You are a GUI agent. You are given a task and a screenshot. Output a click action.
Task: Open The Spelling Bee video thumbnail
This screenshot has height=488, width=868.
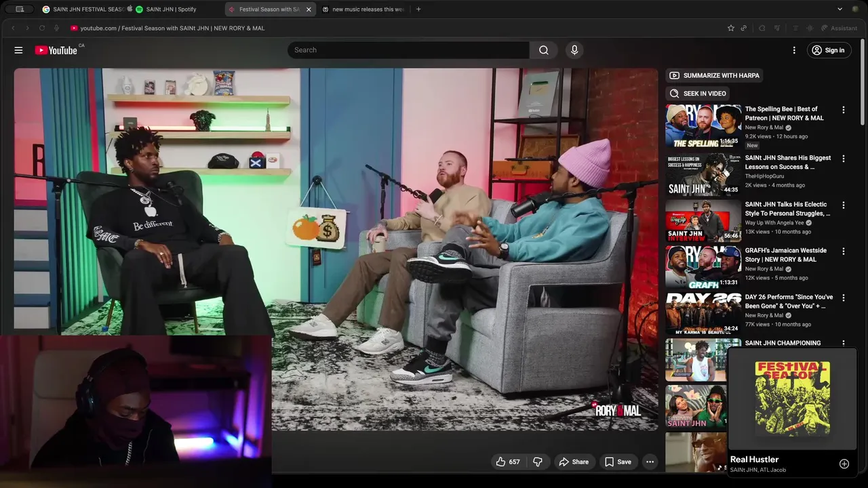(703, 127)
